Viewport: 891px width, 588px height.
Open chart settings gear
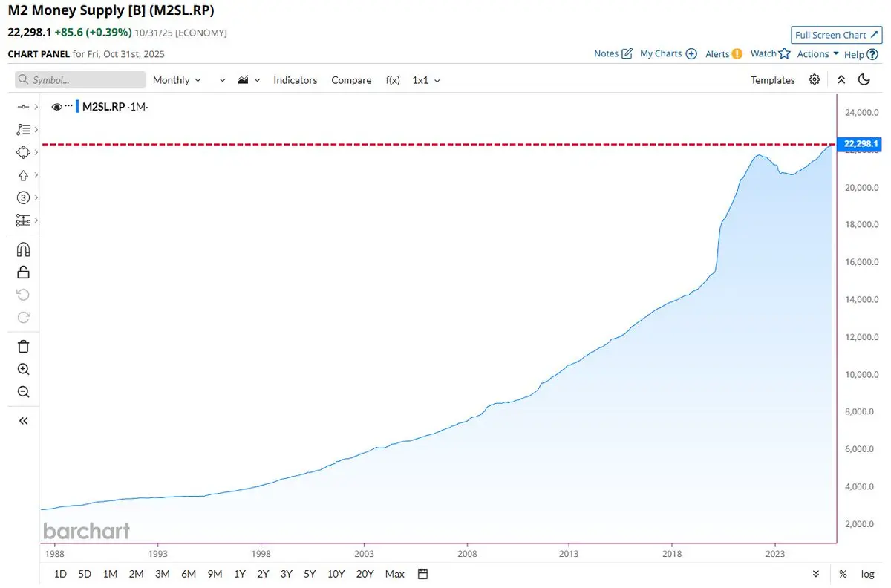pos(815,79)
